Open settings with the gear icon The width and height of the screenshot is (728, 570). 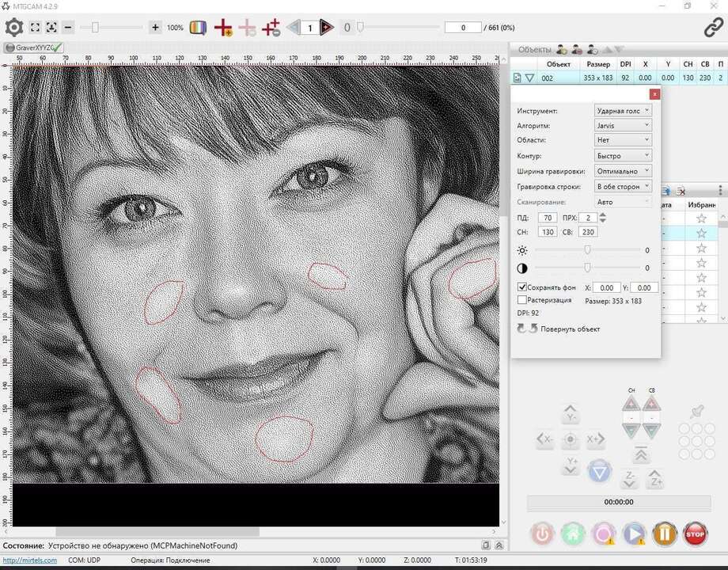14,28
